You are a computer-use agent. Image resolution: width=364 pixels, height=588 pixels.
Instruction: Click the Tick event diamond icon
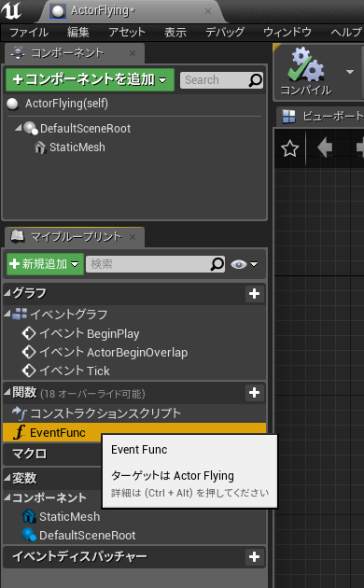coord(29,371)
